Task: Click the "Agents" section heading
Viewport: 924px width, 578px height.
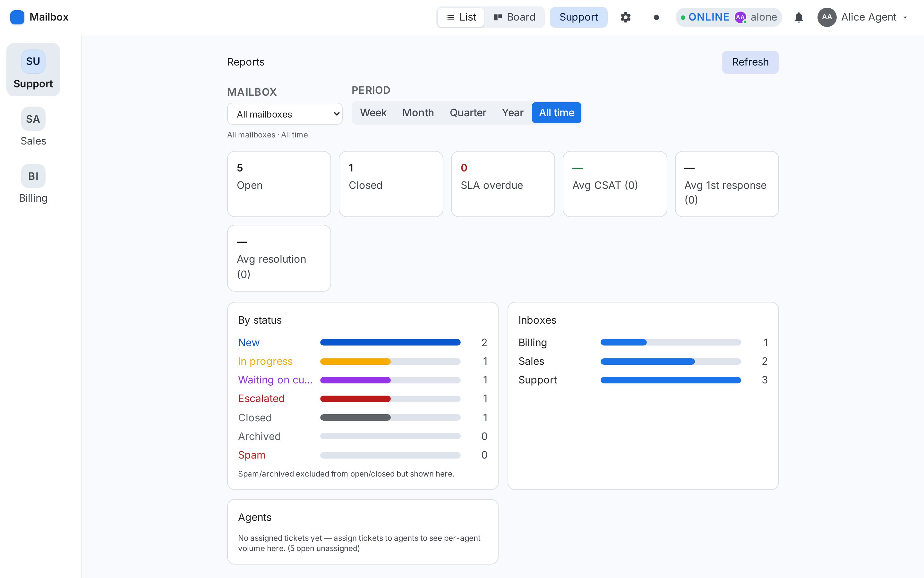Action: 255,517
